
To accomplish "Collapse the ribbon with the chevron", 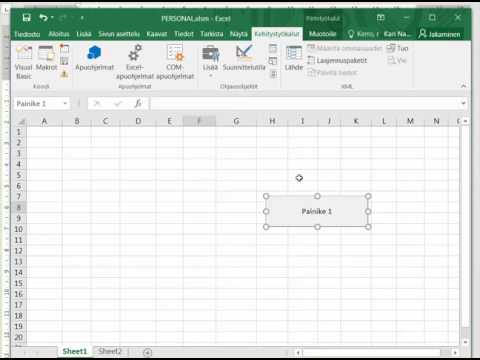I will click(x=463, y=86).
